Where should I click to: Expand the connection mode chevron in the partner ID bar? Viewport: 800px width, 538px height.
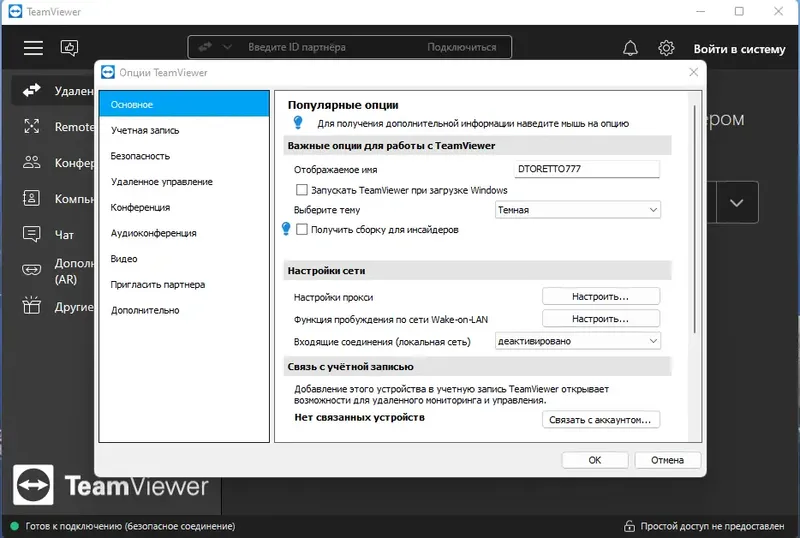(x=227, y=47)
